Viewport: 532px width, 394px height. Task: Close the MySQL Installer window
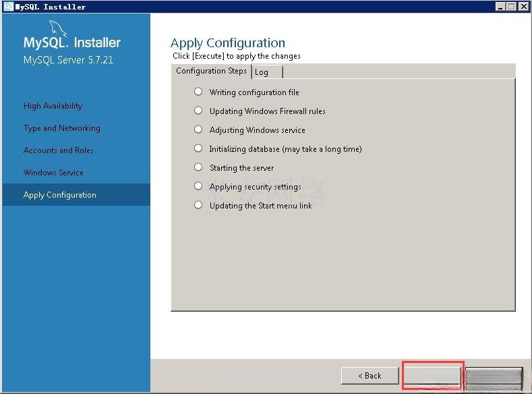[x=523, y=7]
